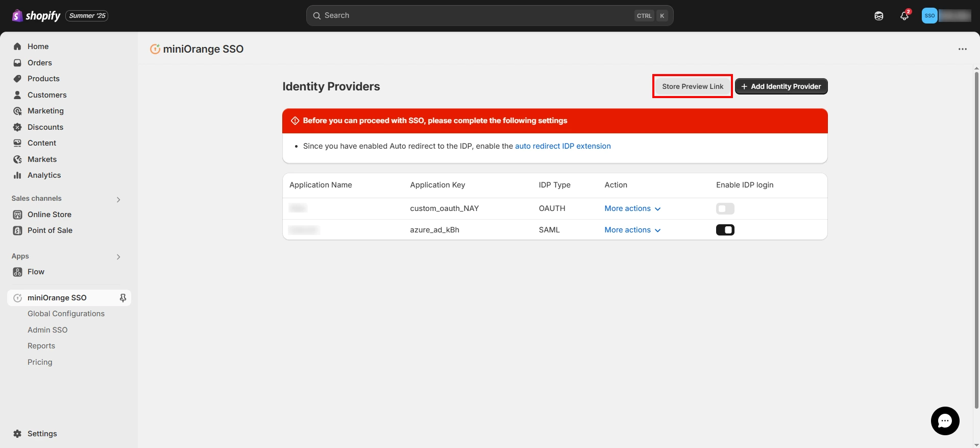Screen dimensions: 980x448
Task: Click the Enable IDP login column header
Action: tap(745, 185)
